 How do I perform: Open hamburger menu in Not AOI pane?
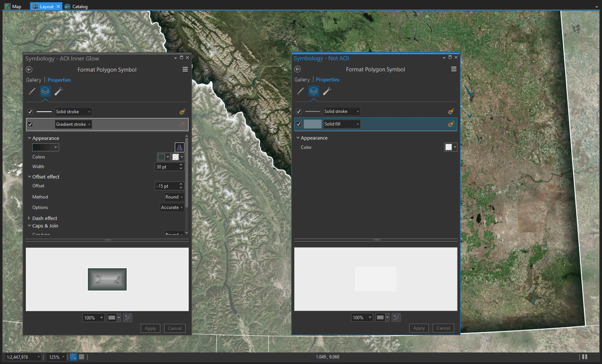(x=454, y=69)
